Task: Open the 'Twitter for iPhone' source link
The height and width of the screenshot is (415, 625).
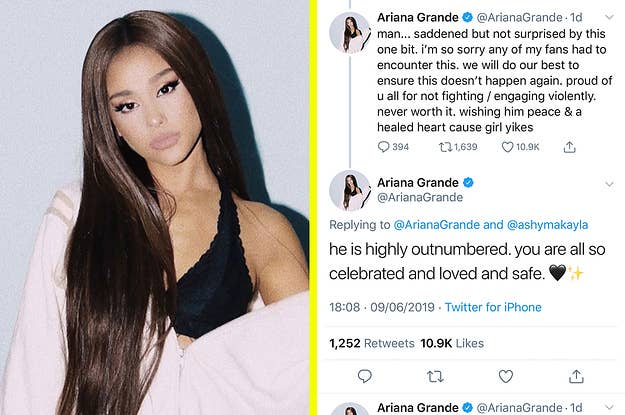Action: click(x=493, y=307)
